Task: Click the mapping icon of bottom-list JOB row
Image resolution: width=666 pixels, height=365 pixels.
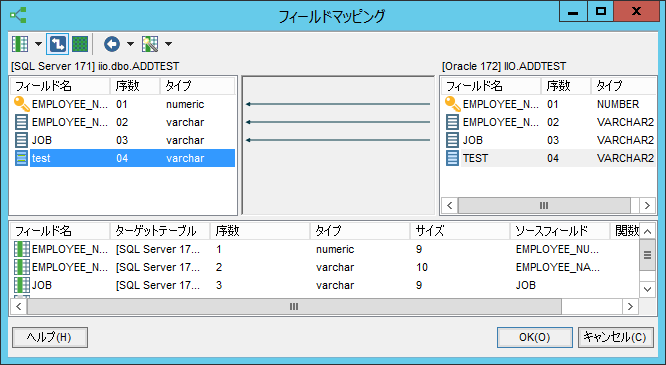Action: [x=22, y=285]
